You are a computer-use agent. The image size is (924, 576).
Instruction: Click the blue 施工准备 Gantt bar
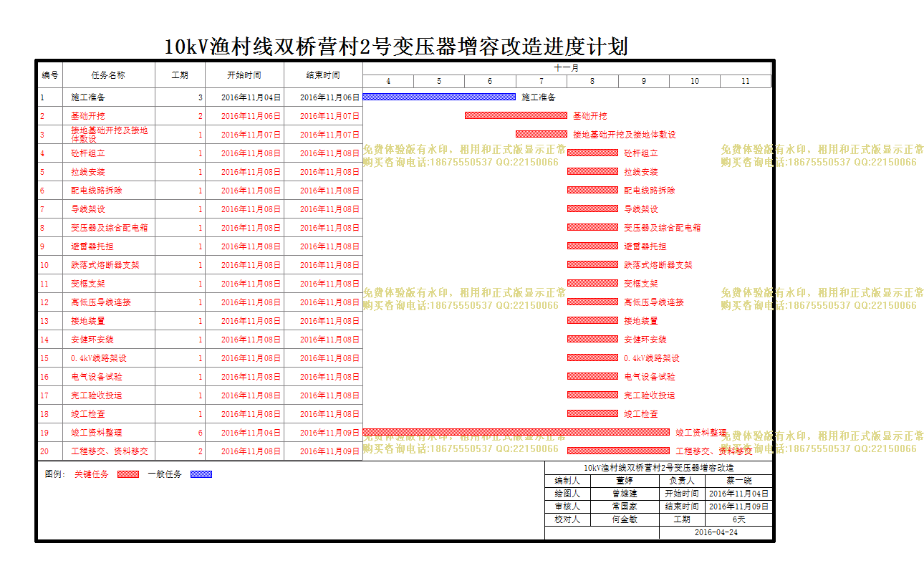coord(439,97)
